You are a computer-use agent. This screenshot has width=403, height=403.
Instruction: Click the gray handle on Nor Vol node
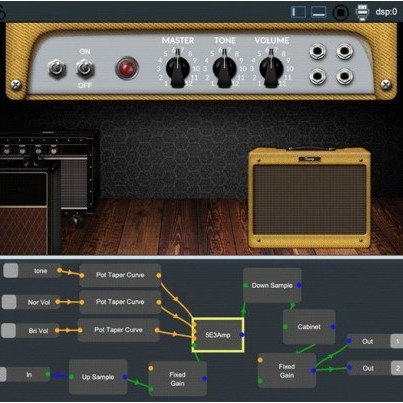pyautogui.click(x=9, y=302)
